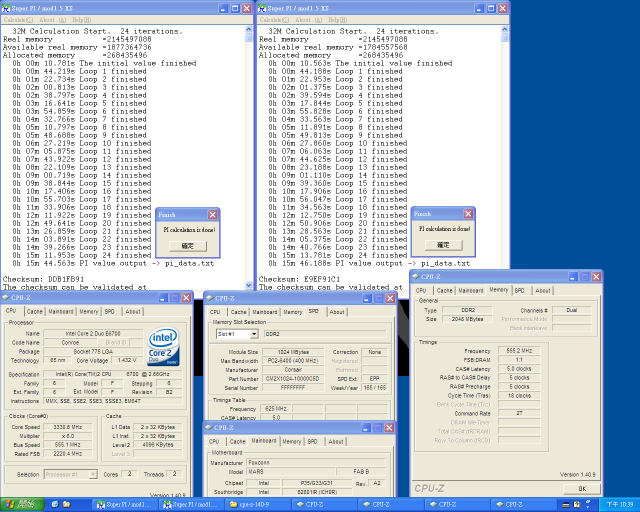Confirm the Finish dialog in left Super PI

click(x=188, y=246)
